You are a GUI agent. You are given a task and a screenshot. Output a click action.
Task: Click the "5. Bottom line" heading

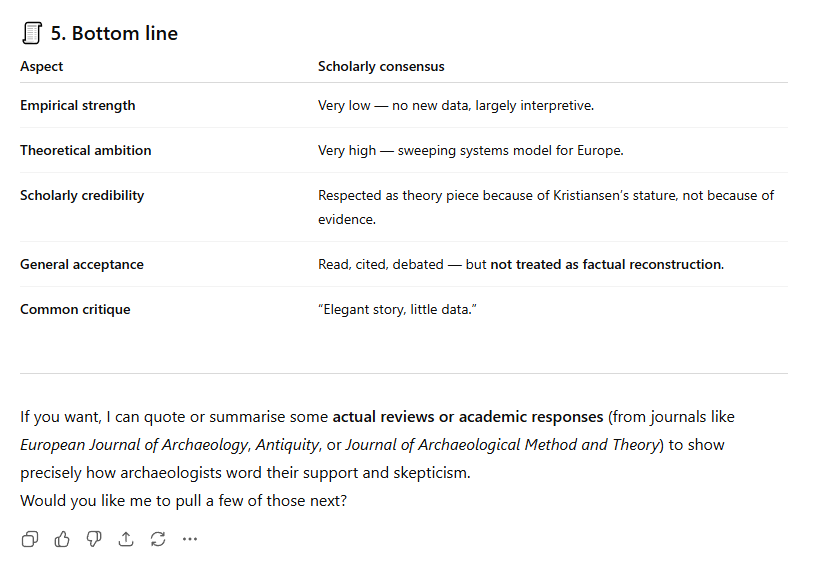[x=114, y=33]
